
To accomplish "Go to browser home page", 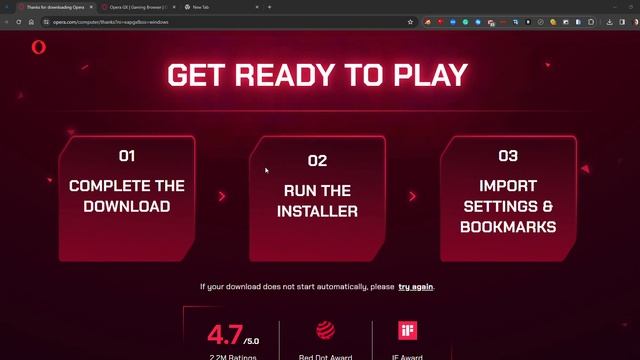I will [x=31, y=22].
